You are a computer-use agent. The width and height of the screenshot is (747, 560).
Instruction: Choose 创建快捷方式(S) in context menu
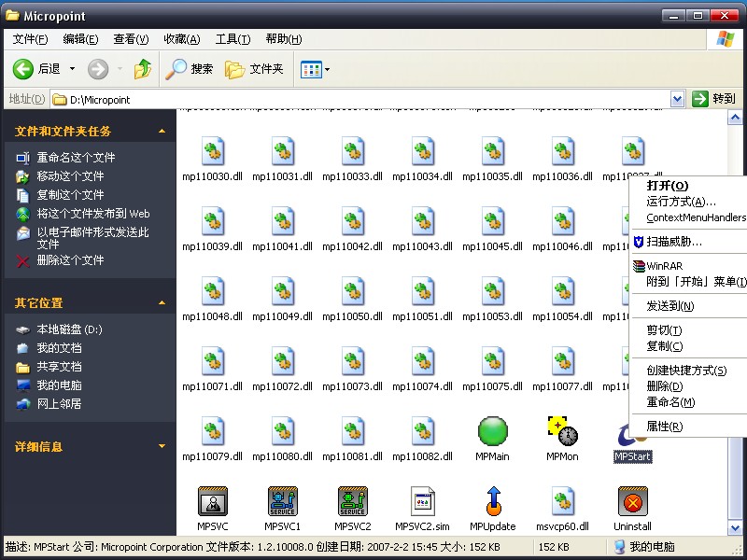[686, 370]
